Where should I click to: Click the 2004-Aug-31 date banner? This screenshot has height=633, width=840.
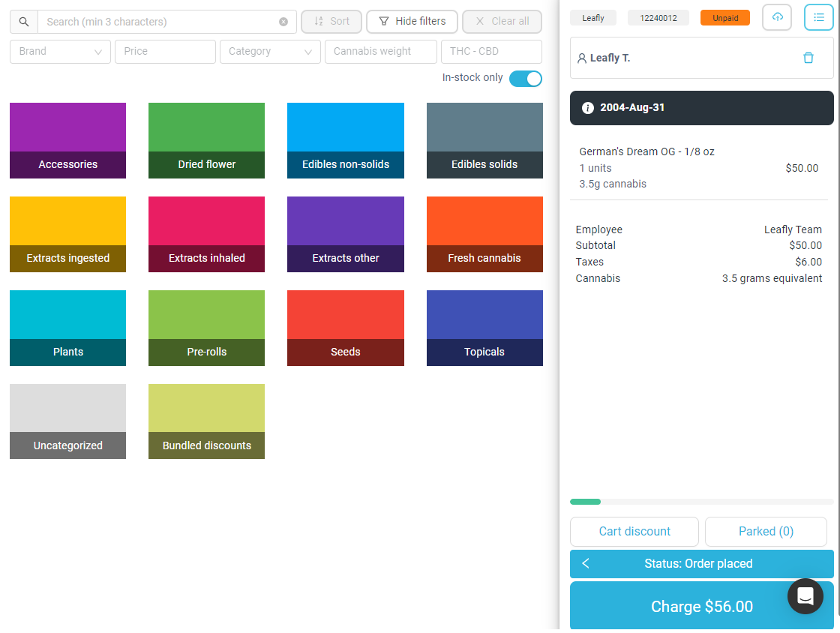pyautogui.click(x=702, y=108)
